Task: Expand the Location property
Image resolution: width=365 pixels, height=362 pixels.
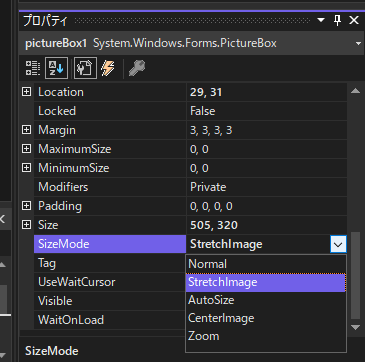Action: tap(26, 92)
